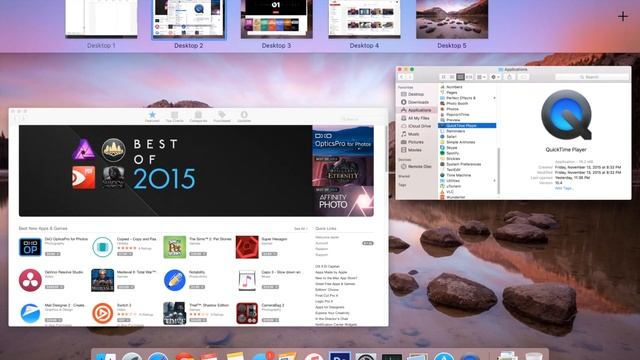Click the DaVinci Resolve Studio icon
Image resolution: width=640 pixels, height=360 pixels.
coord(30,280)
